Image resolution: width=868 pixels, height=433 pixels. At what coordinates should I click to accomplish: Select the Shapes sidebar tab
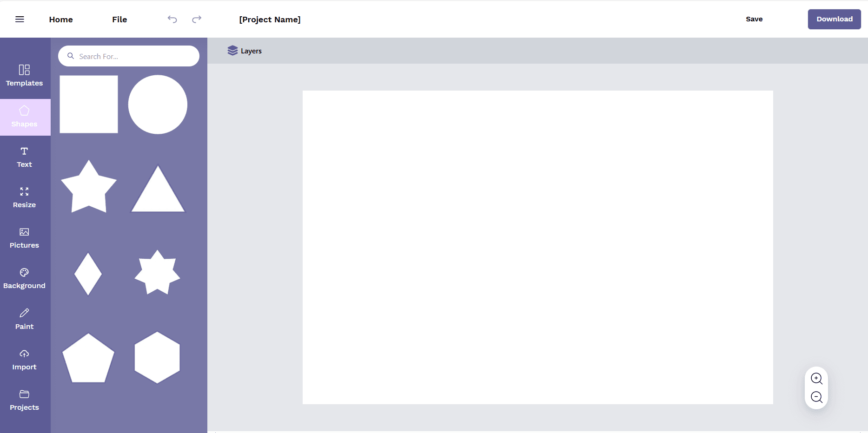click(25, 117)
